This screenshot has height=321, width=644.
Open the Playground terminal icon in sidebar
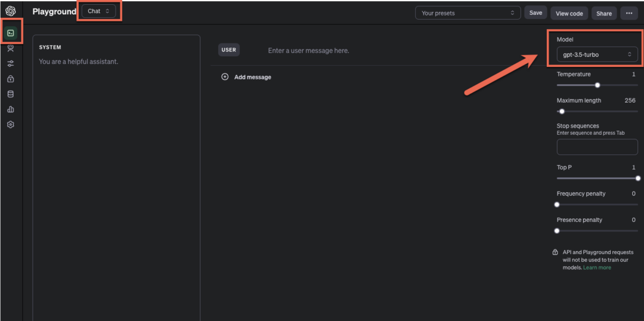(10, 33)
